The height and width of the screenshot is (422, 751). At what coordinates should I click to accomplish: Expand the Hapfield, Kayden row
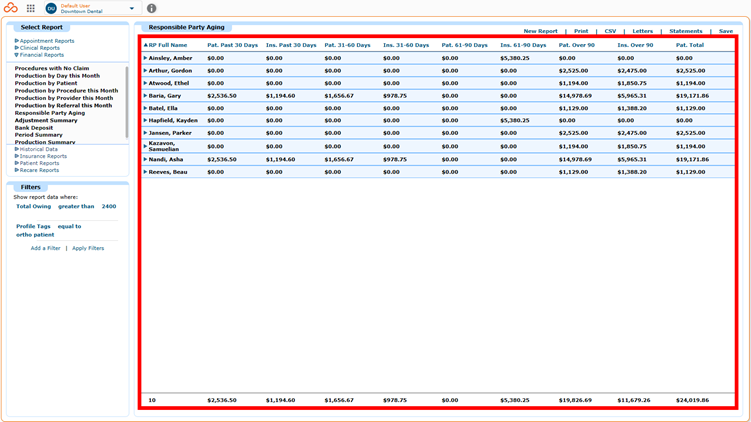[145, 120]
